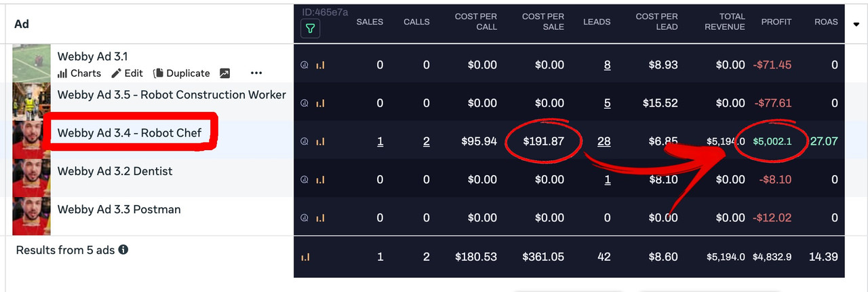Click the 2 calls link for Robot Chef
Screen dimensions: 868x292
click(426, 142)
